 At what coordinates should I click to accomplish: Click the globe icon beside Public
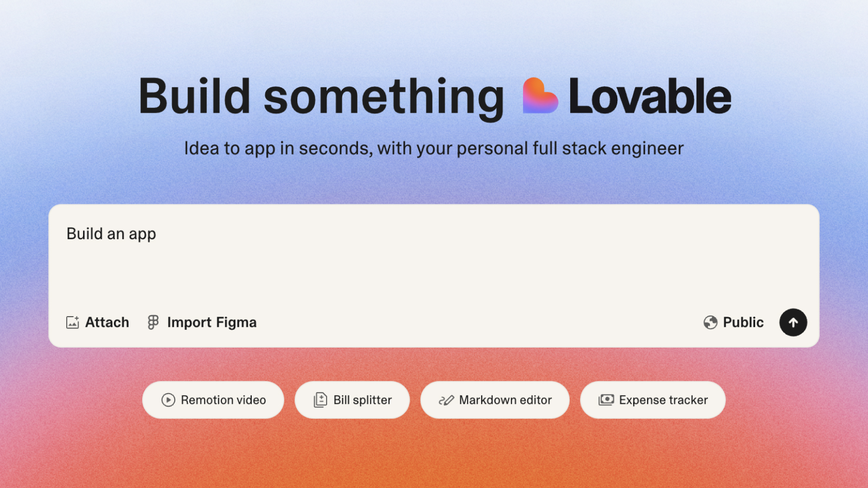tap(710, 322)
